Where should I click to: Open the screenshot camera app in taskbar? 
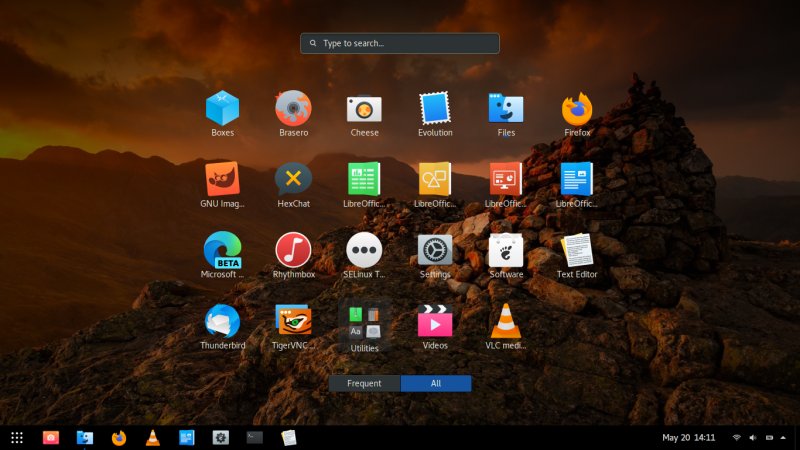pyautogui.click(x=51, y=438)
